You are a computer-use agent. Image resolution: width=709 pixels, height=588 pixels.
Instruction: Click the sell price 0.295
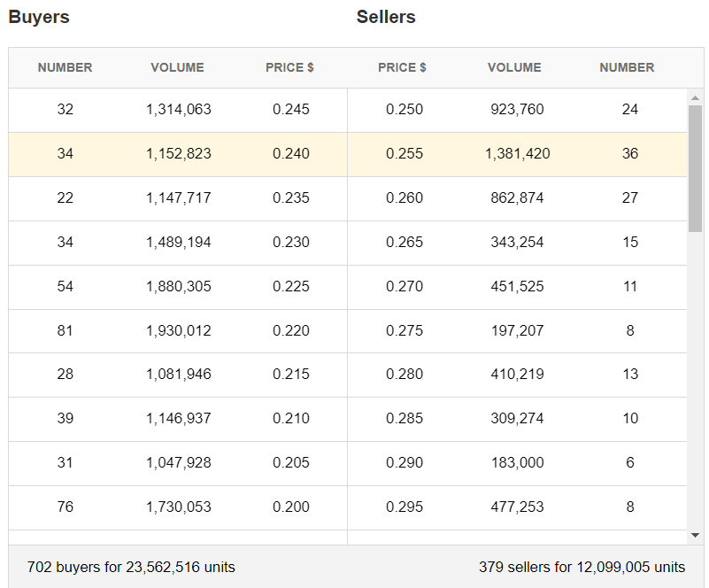[405, 507]
